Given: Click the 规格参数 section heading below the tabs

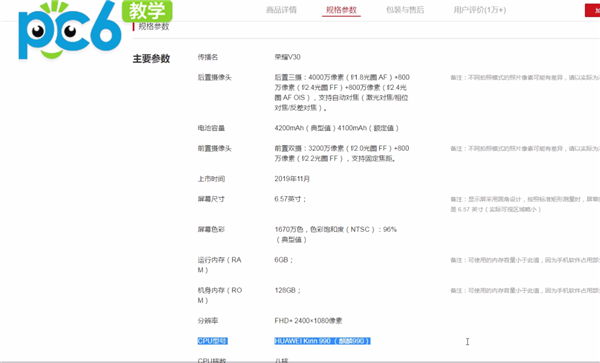Looking at the screenshot, I should [153, 26].
